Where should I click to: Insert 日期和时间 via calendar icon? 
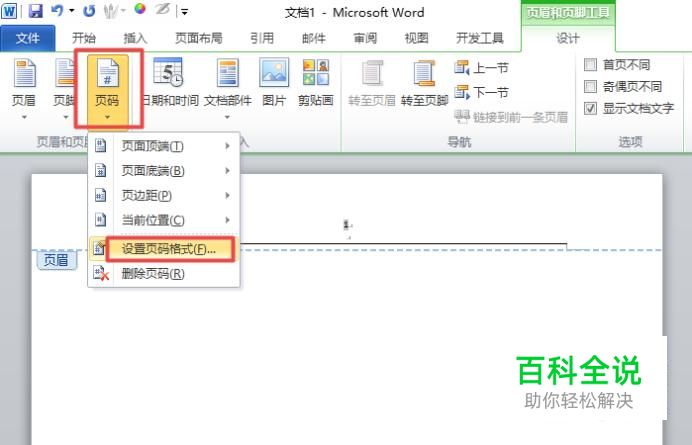[168, 72]
